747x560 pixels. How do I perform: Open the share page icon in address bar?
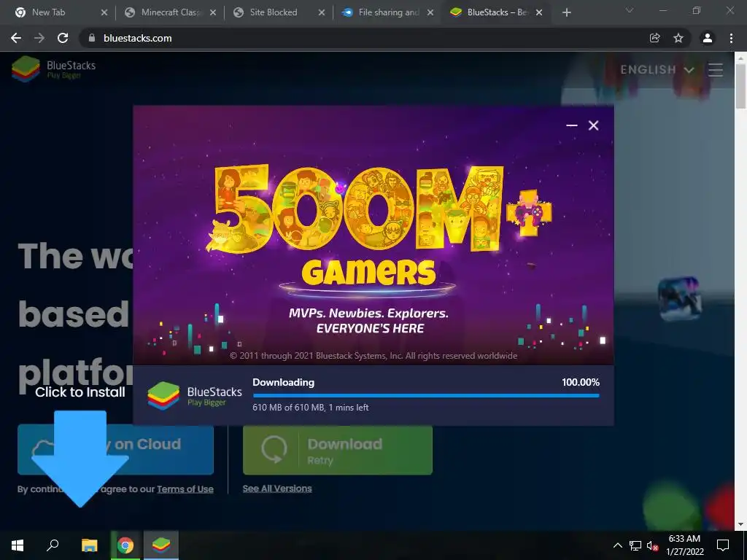[x=655, y=38]
